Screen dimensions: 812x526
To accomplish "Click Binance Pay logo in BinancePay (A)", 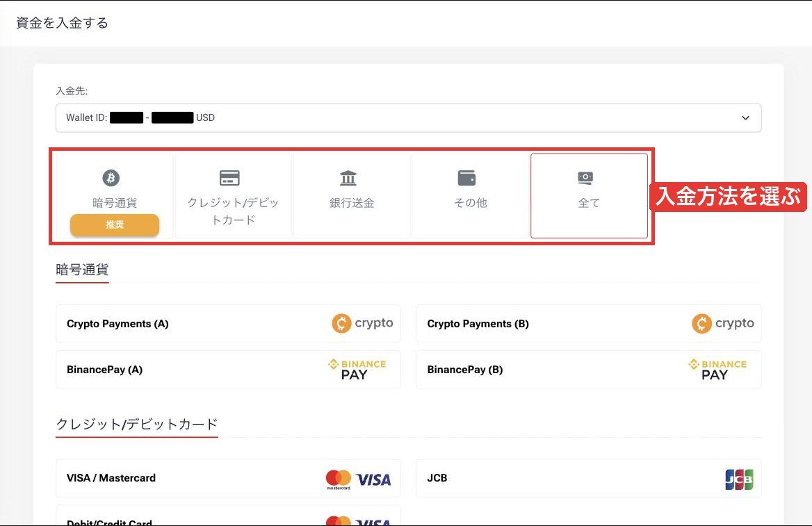I will point(357,370).
